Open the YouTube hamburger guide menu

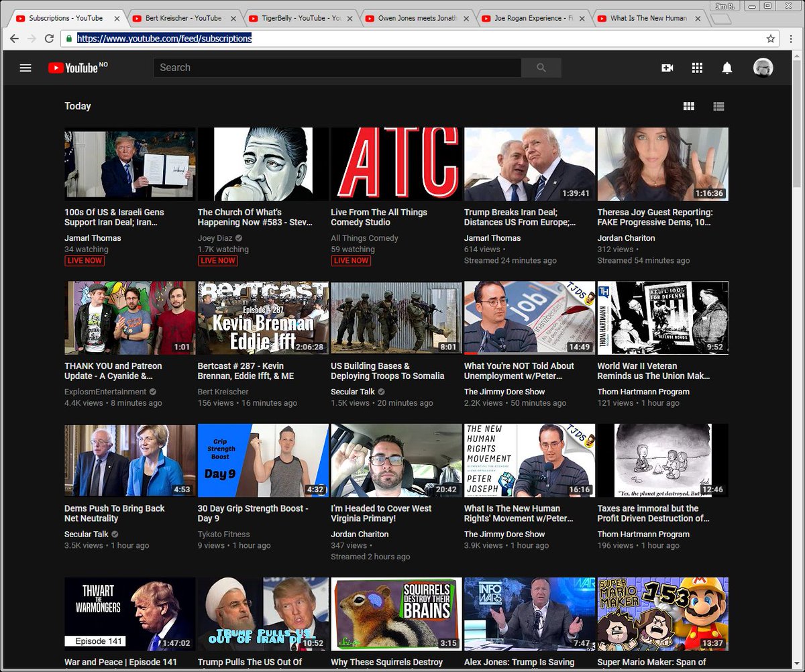pos(25,68)
